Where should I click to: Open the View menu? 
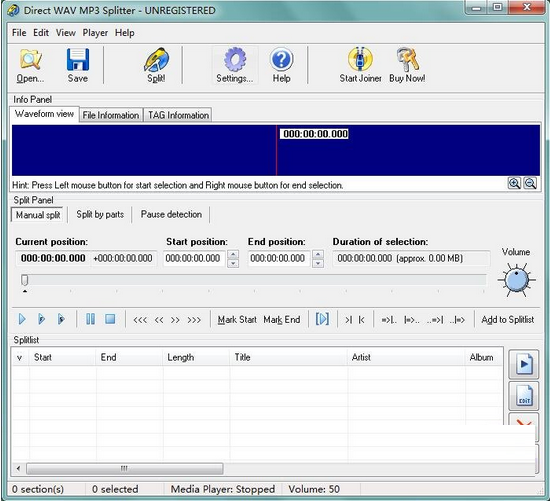click(x=66, y=33)
